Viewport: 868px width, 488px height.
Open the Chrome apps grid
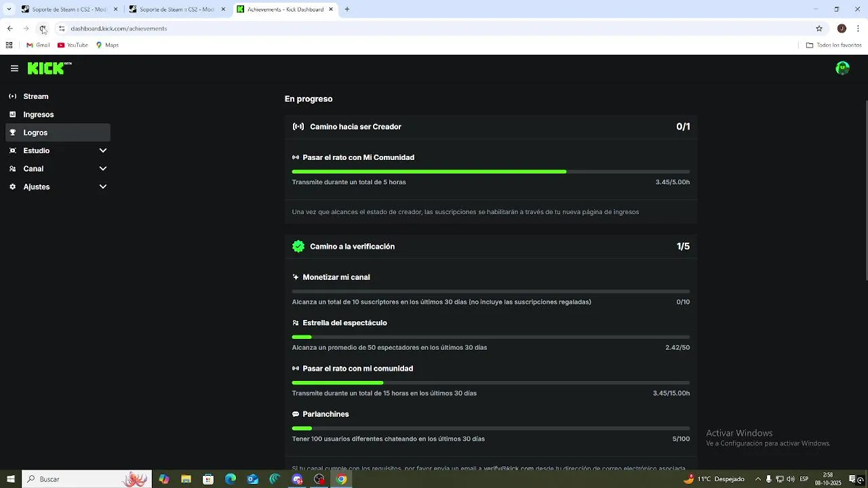point(9,45)
